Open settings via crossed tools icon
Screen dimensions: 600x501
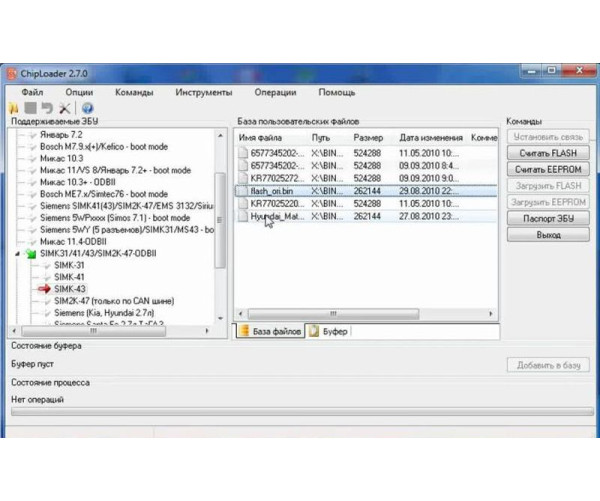tap(65, 108)
